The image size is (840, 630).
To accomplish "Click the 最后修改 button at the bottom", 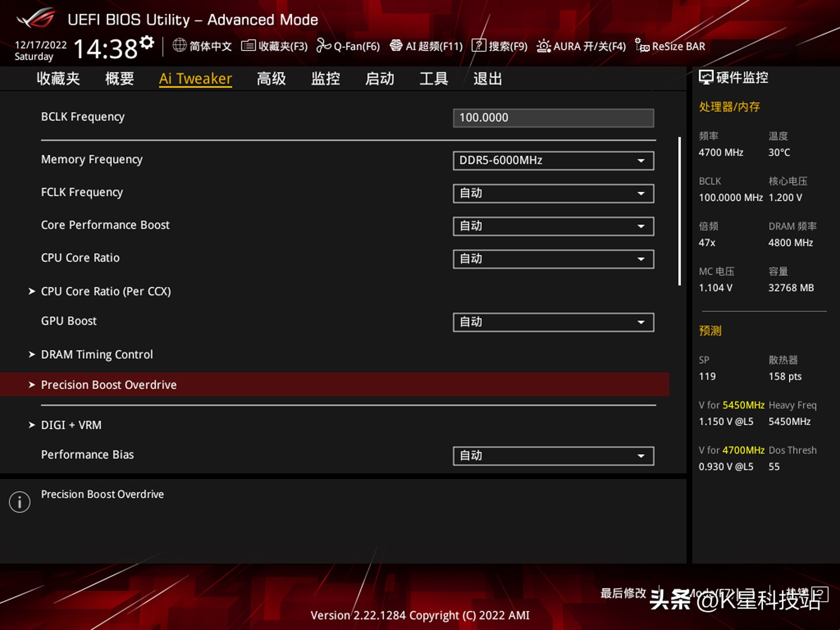I will 623,594.
